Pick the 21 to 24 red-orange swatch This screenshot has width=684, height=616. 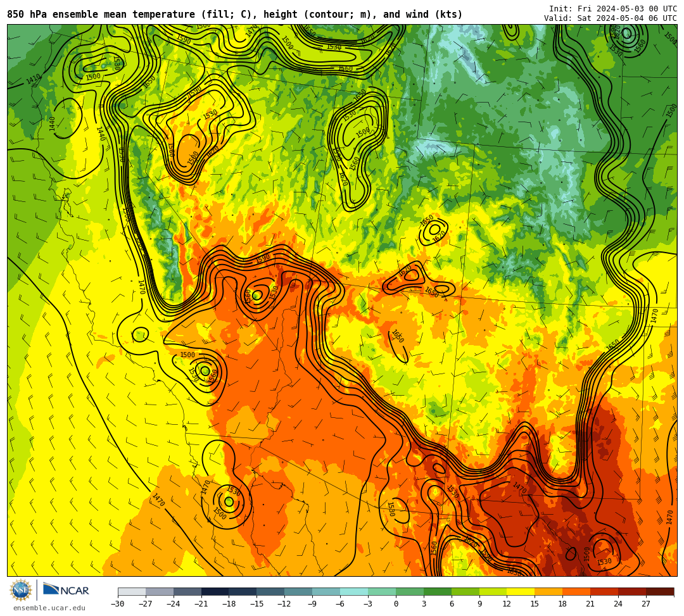605,591
